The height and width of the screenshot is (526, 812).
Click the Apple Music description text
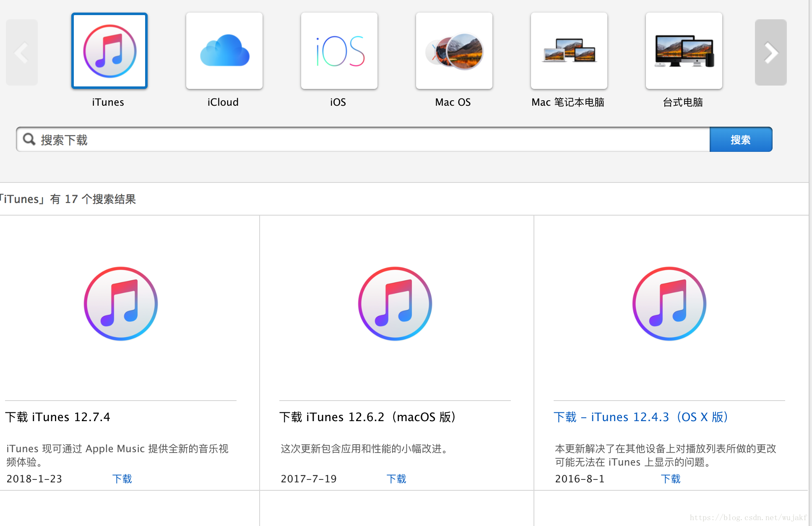coord(117,455)
